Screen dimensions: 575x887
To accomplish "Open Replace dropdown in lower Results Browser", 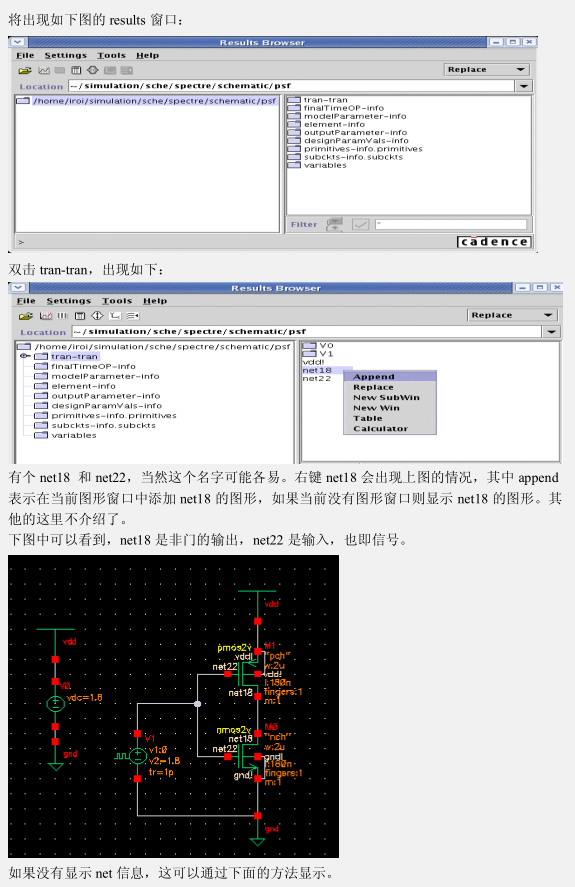I will tap(512, 315).
